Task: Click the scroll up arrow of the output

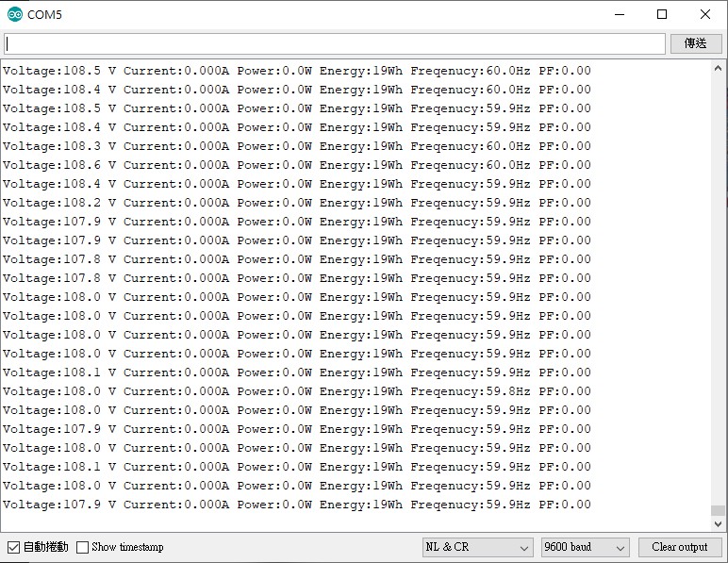Action: 719,69
